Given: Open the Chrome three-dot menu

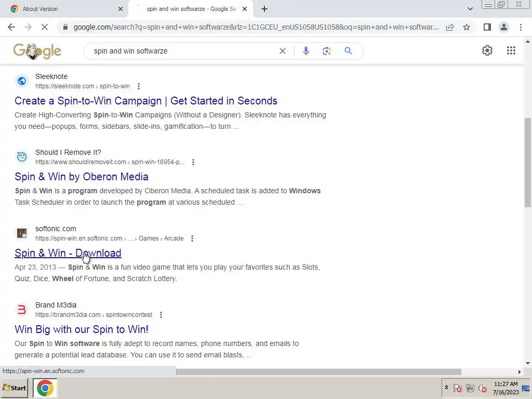Looking at the screenshot, I should coord(521,27).
